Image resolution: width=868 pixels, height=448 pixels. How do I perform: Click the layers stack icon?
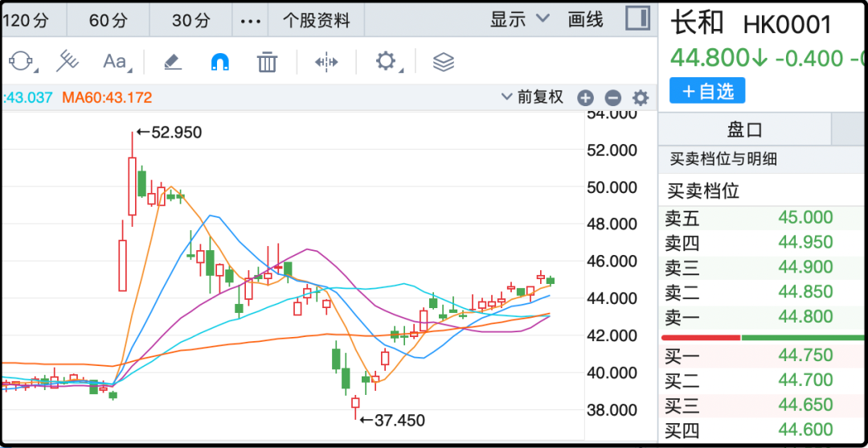(x=444, y=61)
